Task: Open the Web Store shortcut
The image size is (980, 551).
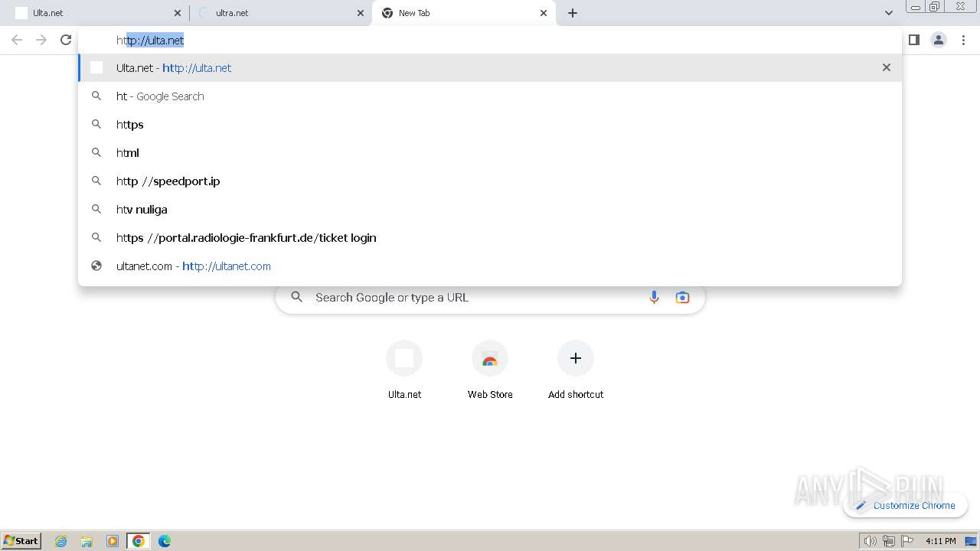Action: (x=490, y=370)
